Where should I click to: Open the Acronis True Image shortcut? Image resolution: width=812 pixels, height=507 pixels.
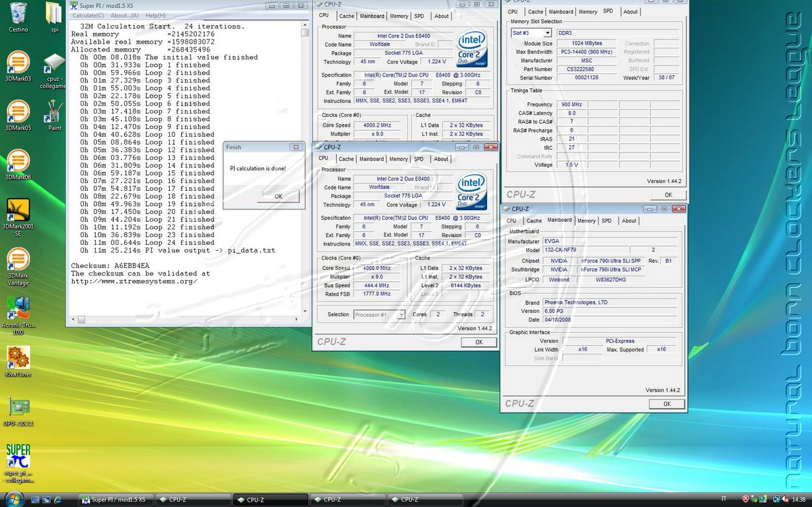[18, 316]
